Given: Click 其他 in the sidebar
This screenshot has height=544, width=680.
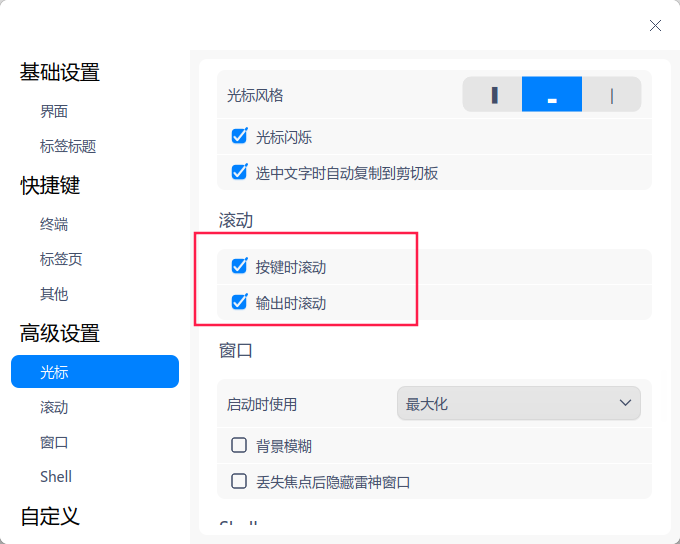Looking at the screenshot, I should 54,294.
